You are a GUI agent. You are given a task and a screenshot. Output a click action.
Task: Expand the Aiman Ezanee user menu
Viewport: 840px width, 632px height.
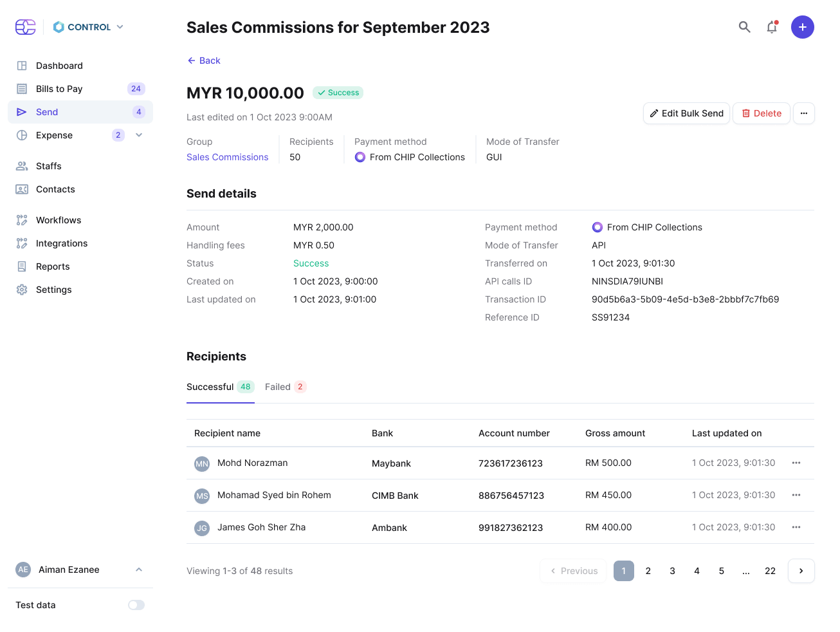click(x=139, y=570)
